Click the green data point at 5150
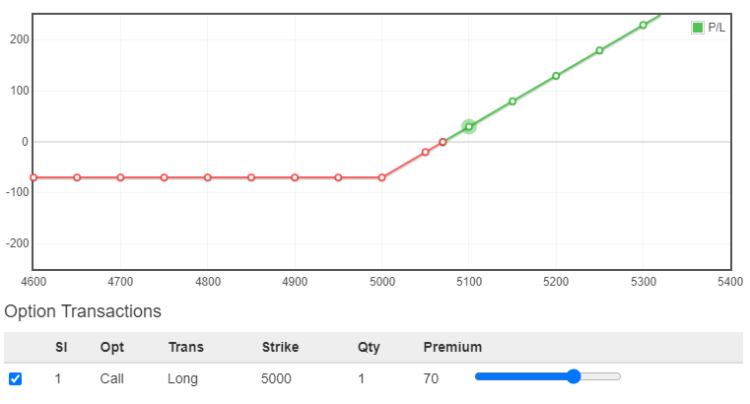 (512, 101)
